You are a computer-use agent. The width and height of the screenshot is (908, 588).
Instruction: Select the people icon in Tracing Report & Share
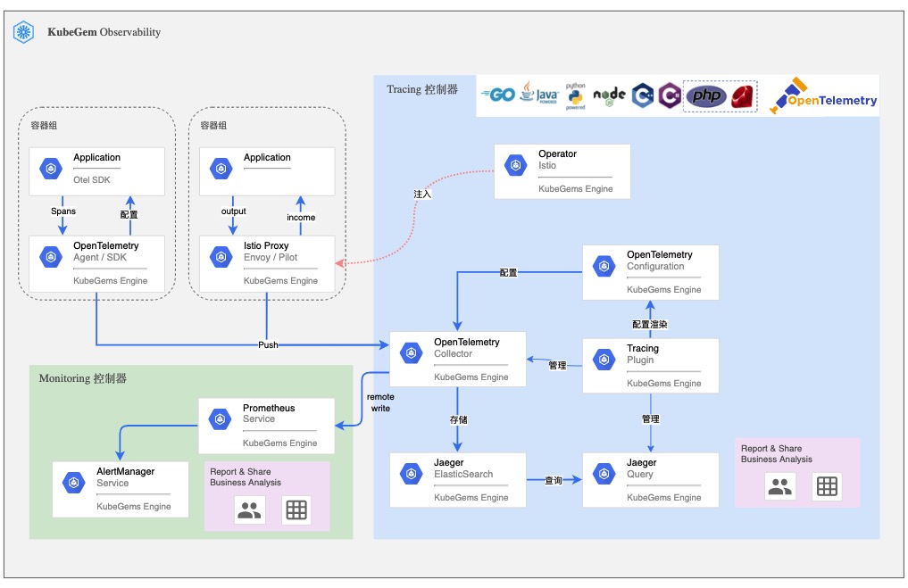tap(780, 486)
